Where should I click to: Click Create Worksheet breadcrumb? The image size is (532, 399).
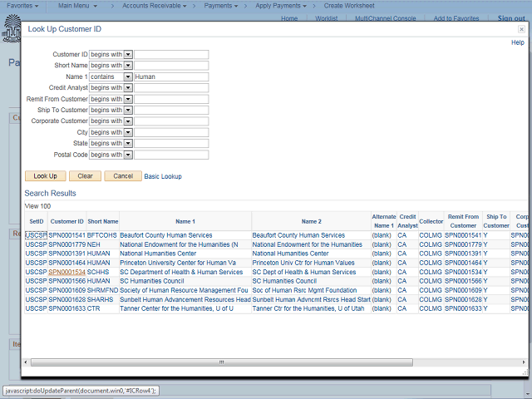tap(349, 6)
